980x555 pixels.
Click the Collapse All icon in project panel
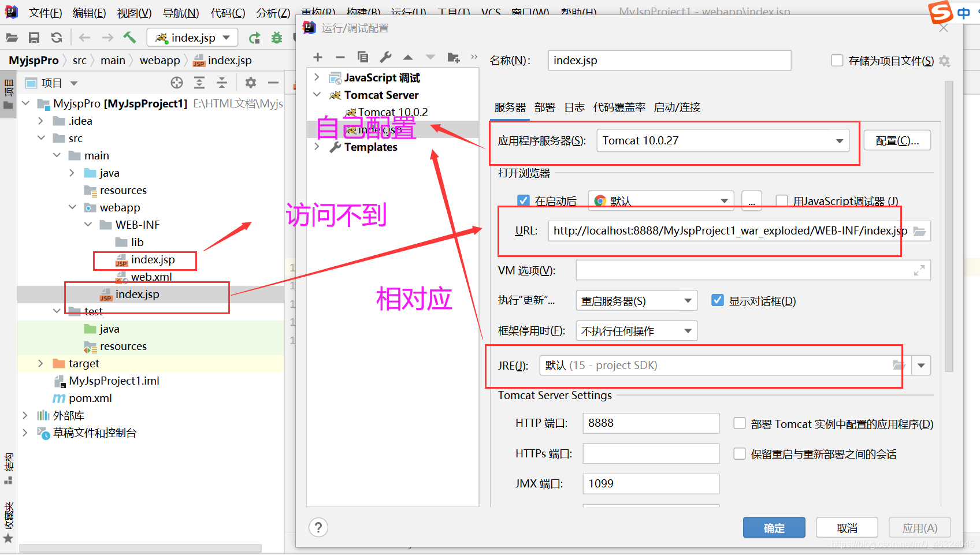click(222, 83)
